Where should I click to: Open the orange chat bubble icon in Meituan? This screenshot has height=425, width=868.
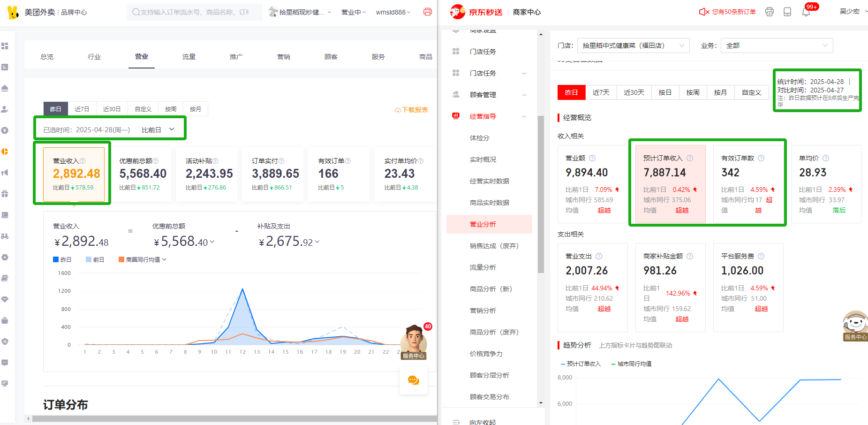coord(413,380)
